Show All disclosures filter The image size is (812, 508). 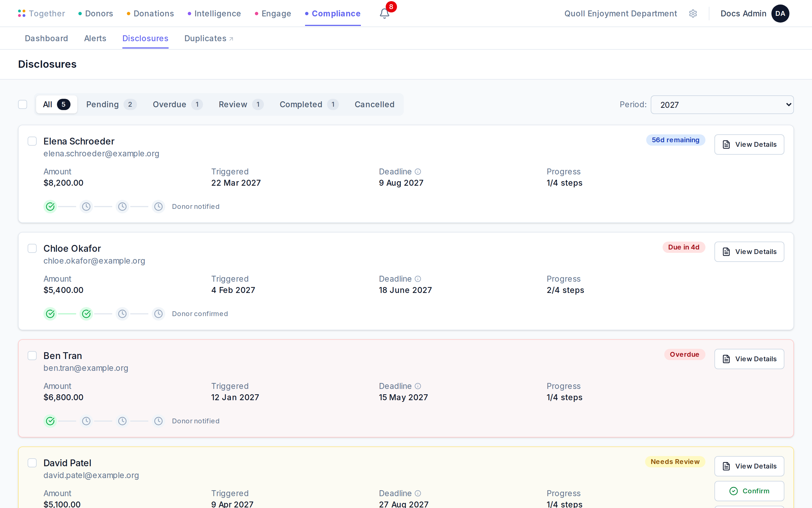pos(56,104)
